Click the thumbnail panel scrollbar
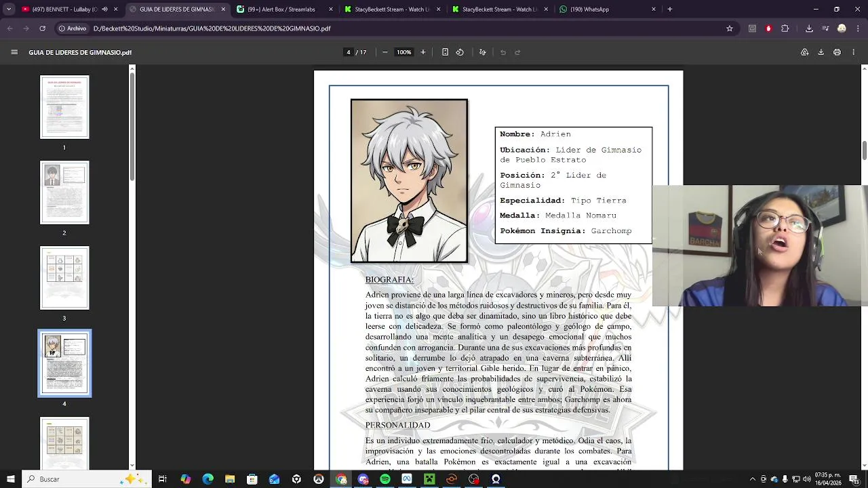Viewport: 868px width, 488px height. coord(132,125)
